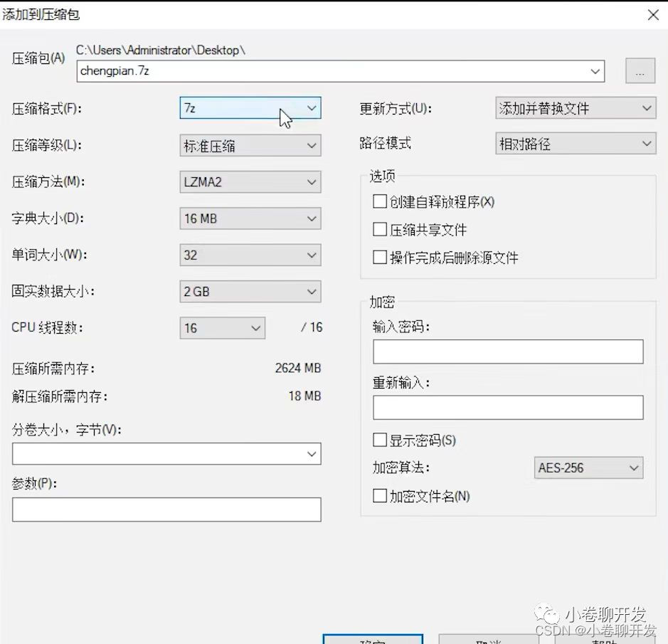The image size is (668, 644).
Task: Open the 压缩格式 dropdown showing 7z
Action: (250, 108)
